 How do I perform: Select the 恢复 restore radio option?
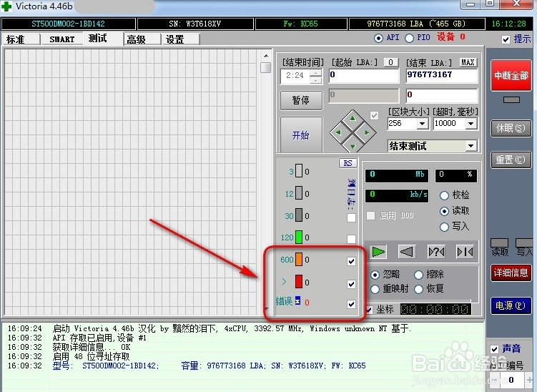click(x=418, y=289)
